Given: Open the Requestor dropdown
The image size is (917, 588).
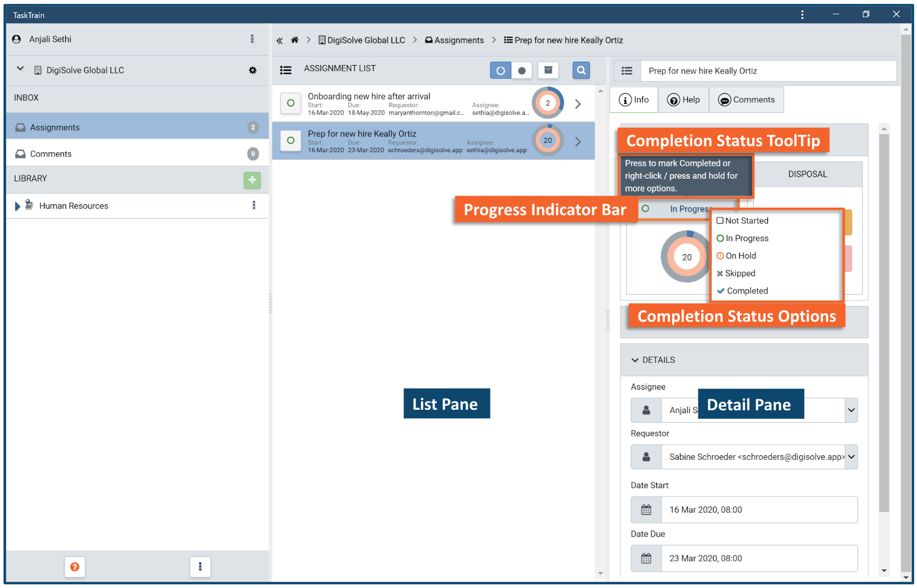Looking at the screenshot, I should tap(851, 457).
